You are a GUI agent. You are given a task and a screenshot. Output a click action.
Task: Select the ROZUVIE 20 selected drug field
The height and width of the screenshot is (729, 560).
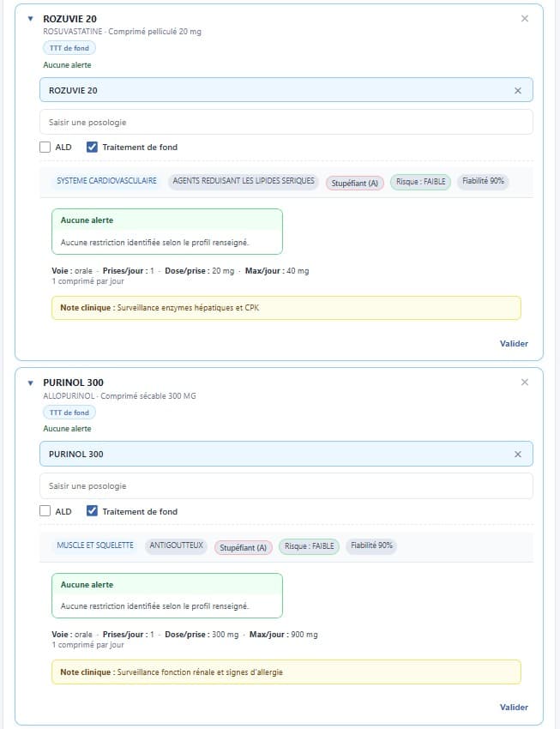click(286, 90)
